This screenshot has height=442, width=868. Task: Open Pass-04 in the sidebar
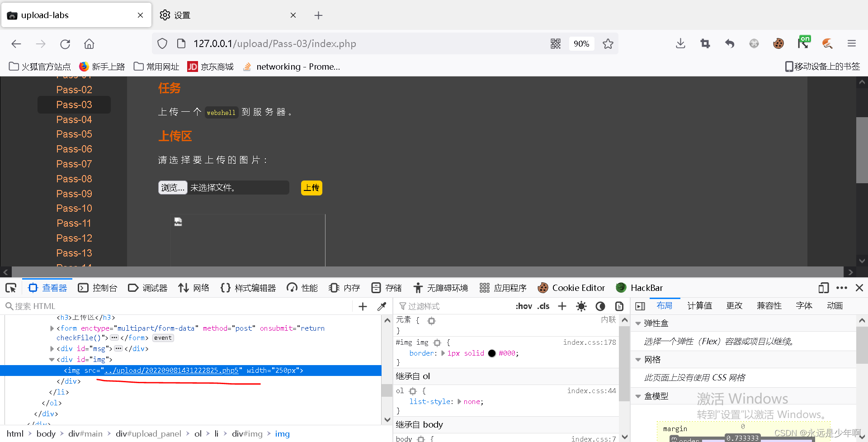(x=74, y=119)
